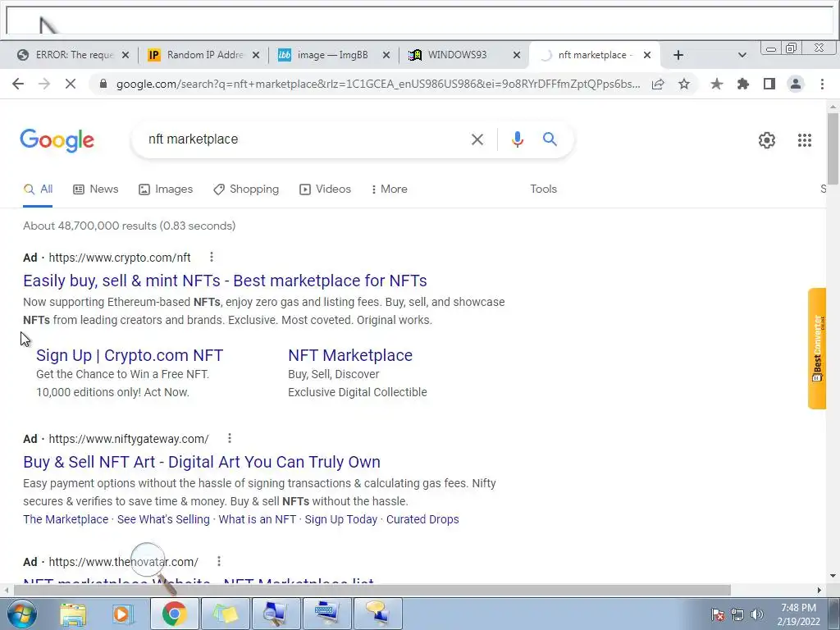Click the URL address bar
The image size is (840, 630).
point(377,84)
